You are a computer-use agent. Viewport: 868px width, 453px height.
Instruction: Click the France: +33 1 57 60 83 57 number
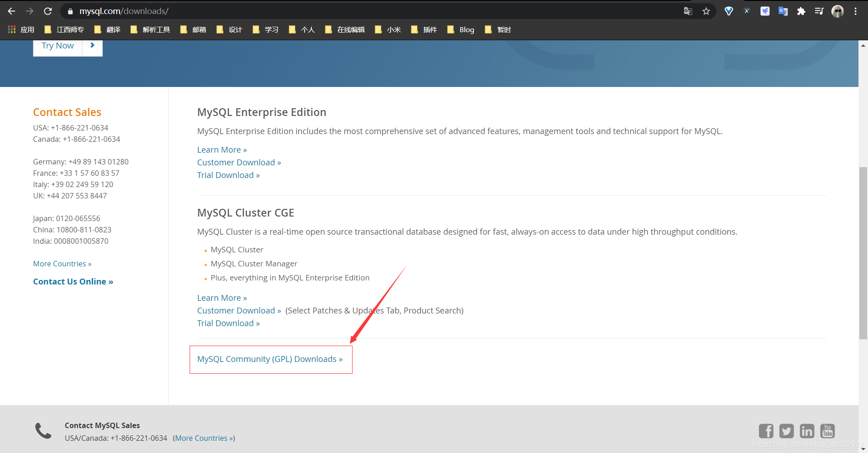[76, 173]
